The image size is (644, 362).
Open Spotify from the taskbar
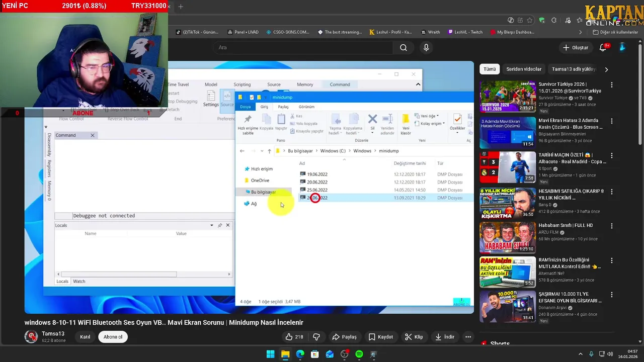[x=359, y=354]
